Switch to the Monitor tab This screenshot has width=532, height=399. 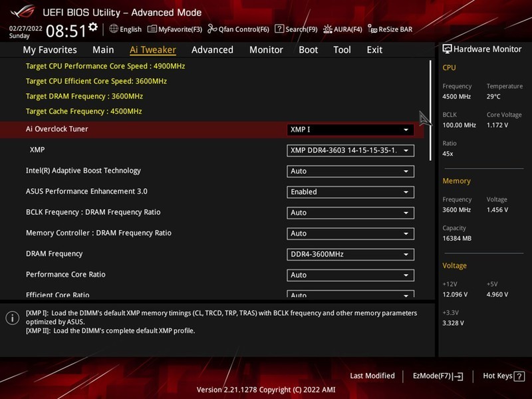tap(266, 50)
